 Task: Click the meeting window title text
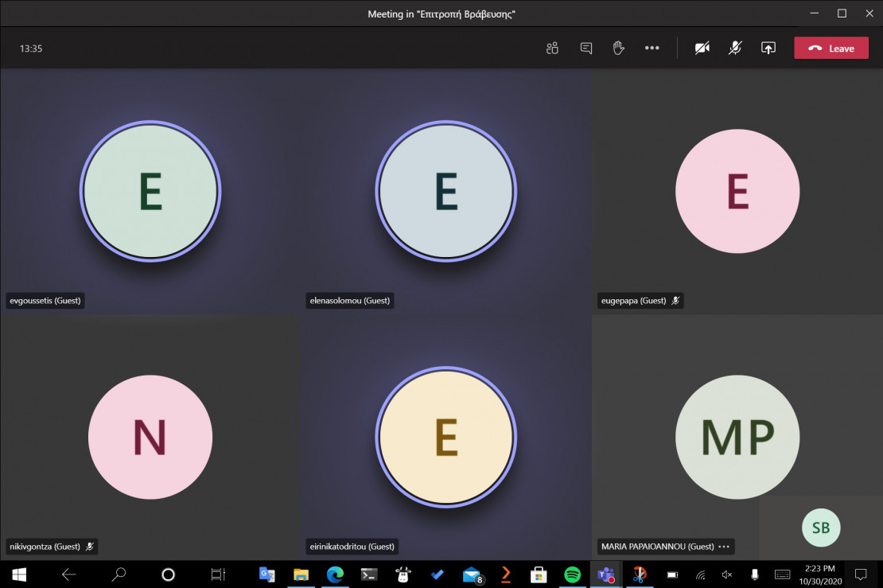441,14
